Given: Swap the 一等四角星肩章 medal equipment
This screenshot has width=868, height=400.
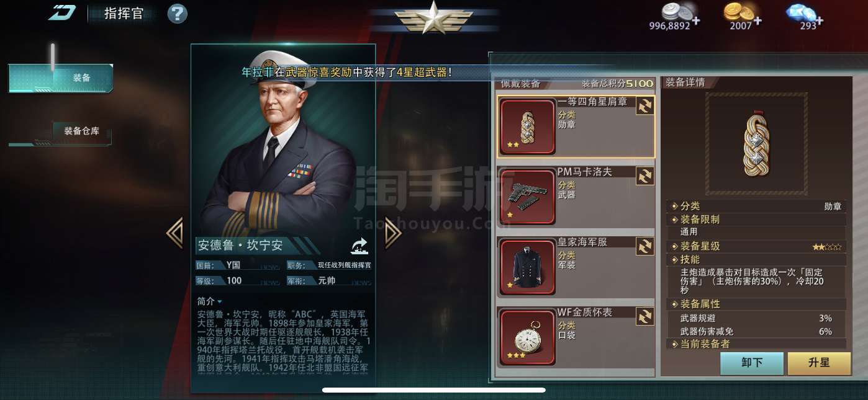Looking at the screenshot, I should 645,105.
